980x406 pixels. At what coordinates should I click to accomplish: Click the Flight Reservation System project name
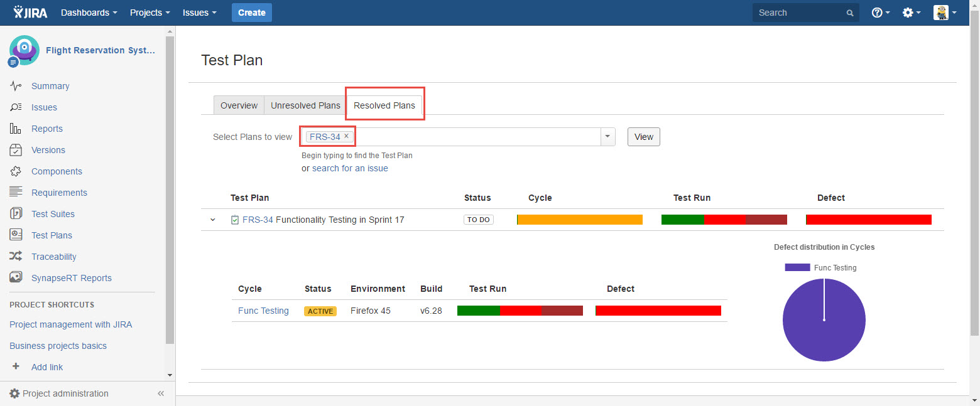(x=101, y=50)
